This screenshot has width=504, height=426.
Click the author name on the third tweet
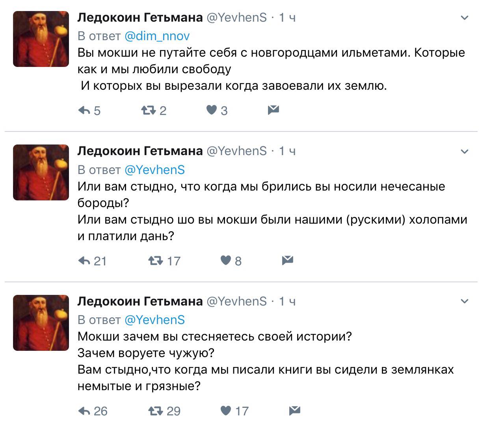pos(140,301)
